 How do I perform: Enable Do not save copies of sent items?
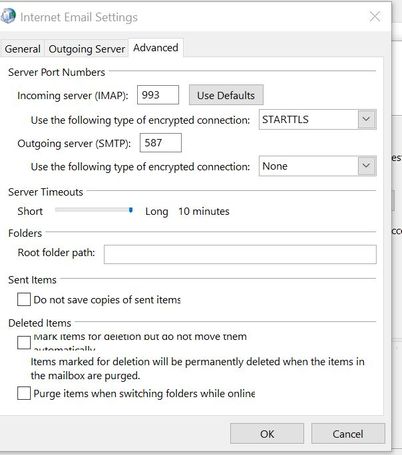pyautogui.click(x=24, y=299)
